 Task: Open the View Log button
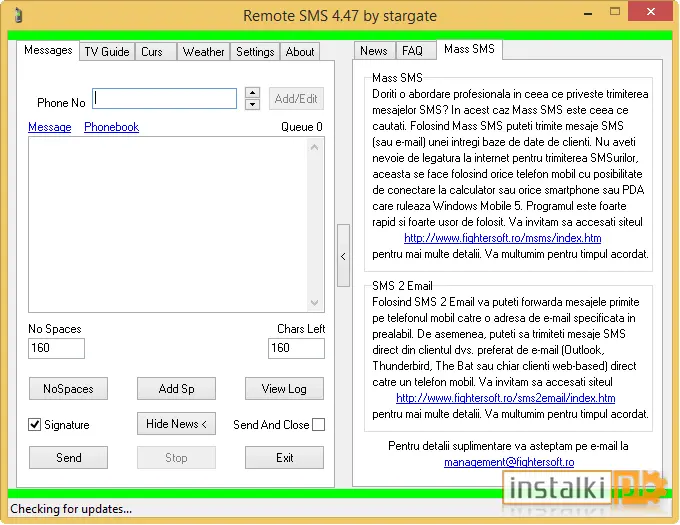[x=284, y=388]
